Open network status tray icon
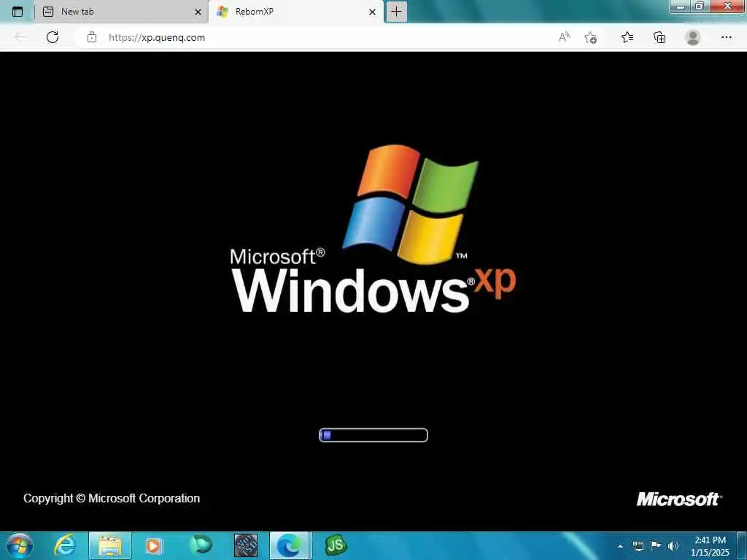The width and height of the screenshot is (747, 560). [x=638, y=546]
